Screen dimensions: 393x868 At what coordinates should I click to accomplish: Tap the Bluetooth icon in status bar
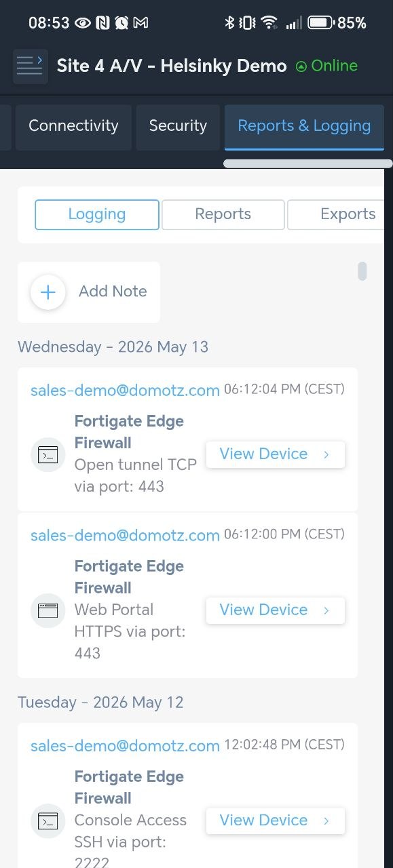pos(229,22)
